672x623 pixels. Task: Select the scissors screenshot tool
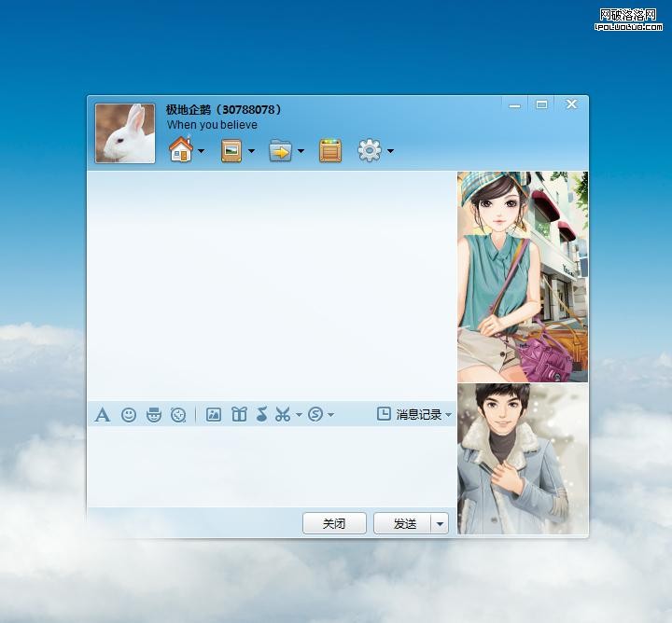[283, 415]
